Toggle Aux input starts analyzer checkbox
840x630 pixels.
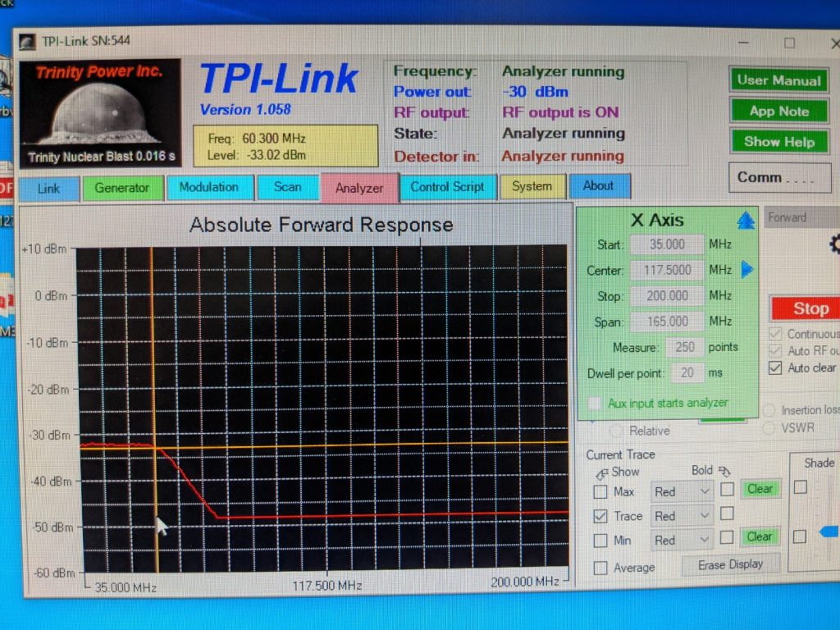tap(594, 404)
